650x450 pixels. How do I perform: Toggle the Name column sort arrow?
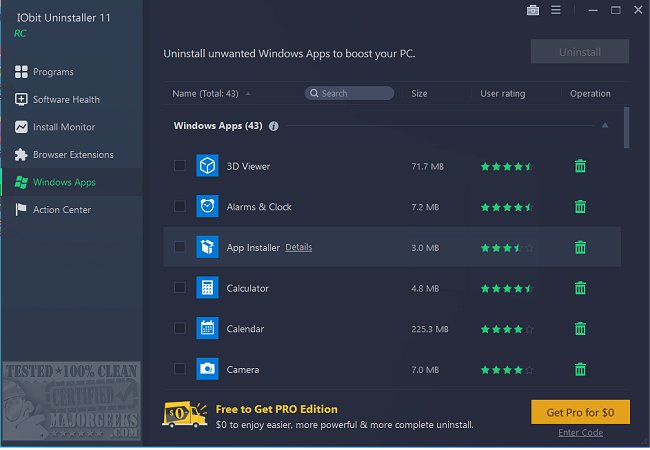tap(248, 94)
